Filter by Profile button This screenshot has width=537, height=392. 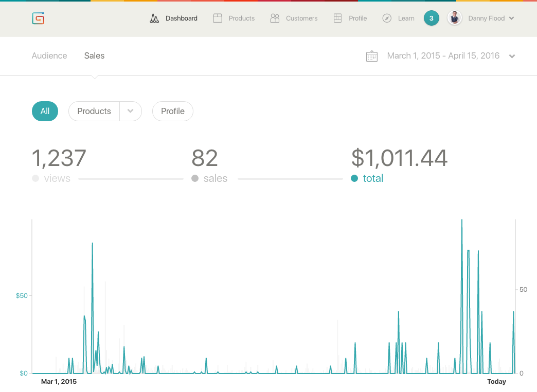click(x=172, y=111)
